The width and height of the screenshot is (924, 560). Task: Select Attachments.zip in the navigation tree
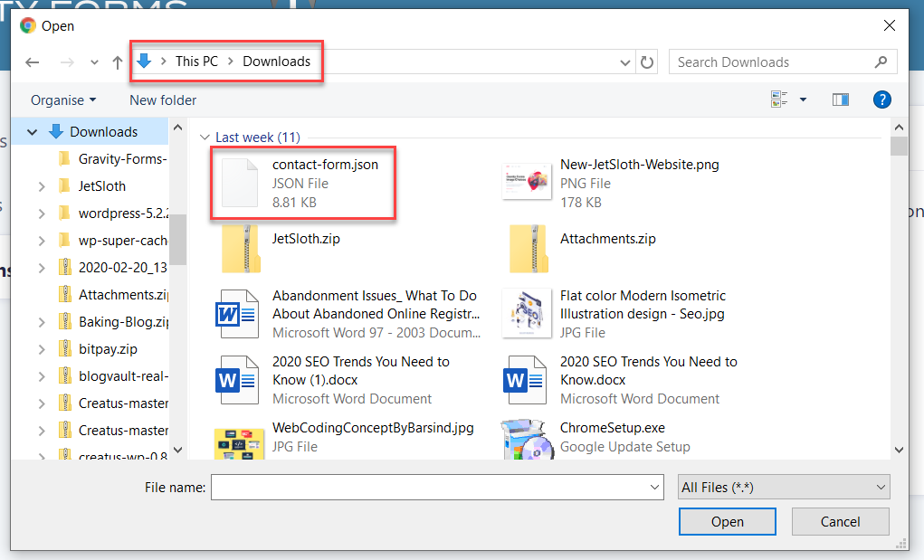coord(123,294)
